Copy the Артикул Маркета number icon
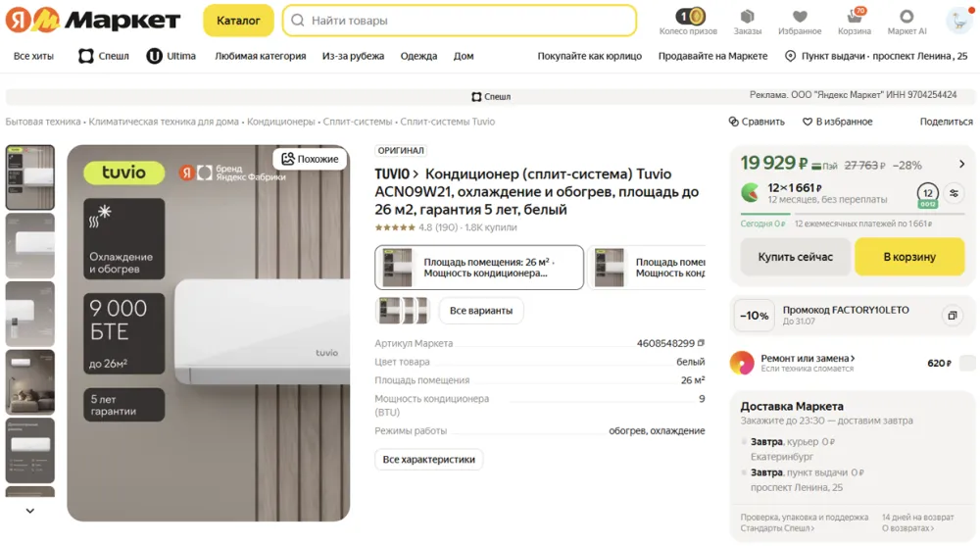Viewport: 980px width, 546px height. tap(702, 343)
